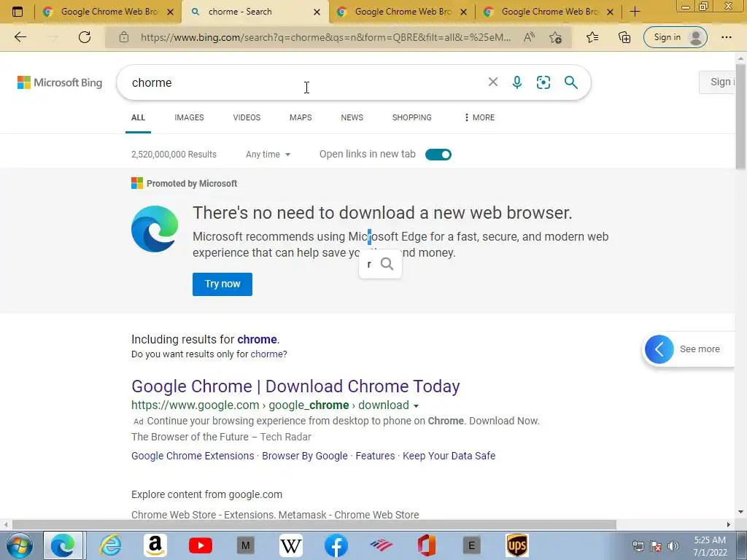747x560 pixels.
Task: Search using voice microphone icon
Action: (517, 82)
